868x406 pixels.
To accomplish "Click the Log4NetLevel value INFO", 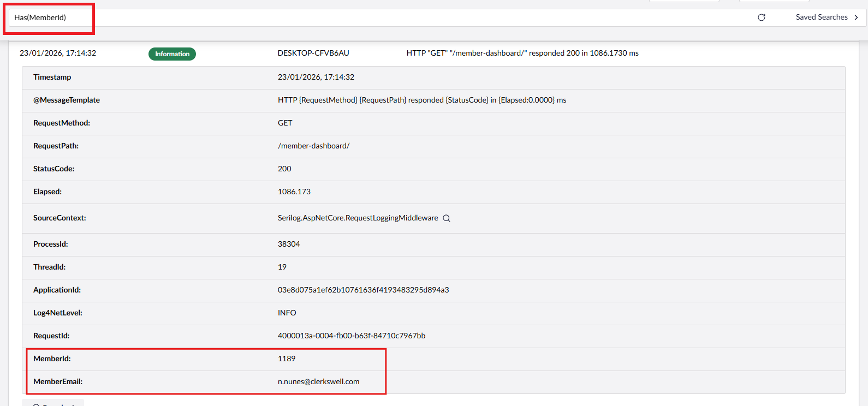I will 287,313.
